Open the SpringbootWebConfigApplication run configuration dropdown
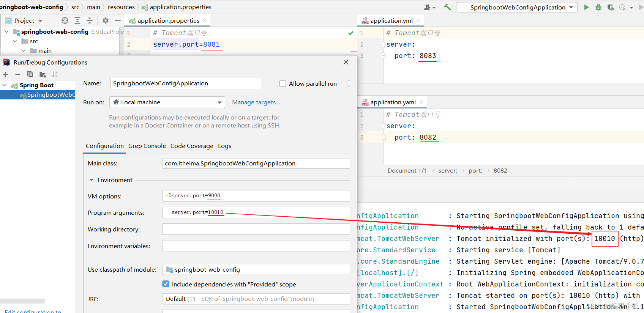This screenshot has width=644, height=313. click(517, 7)
